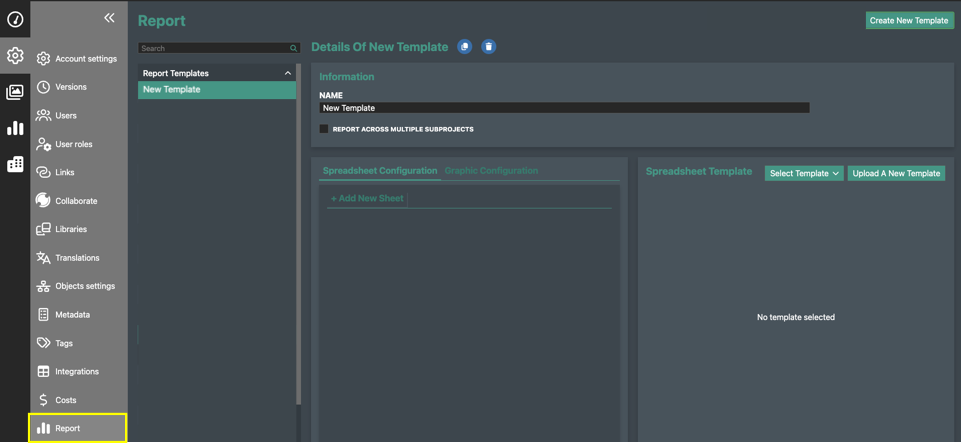This screenshot has width=961, height=443.
Task: Open Account settings in the sidebar
Action: 85,59
